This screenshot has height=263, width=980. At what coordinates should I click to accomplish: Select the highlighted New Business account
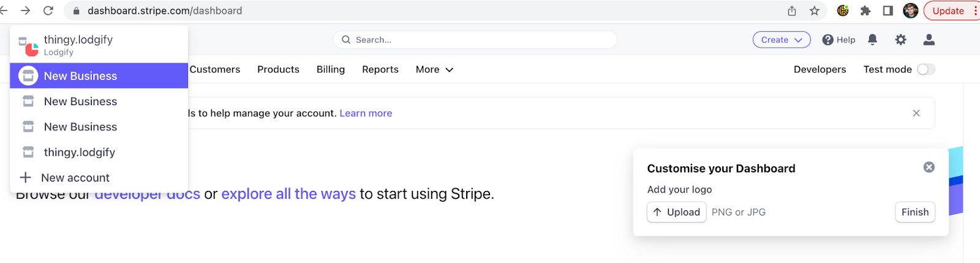(x=80, y=76)
